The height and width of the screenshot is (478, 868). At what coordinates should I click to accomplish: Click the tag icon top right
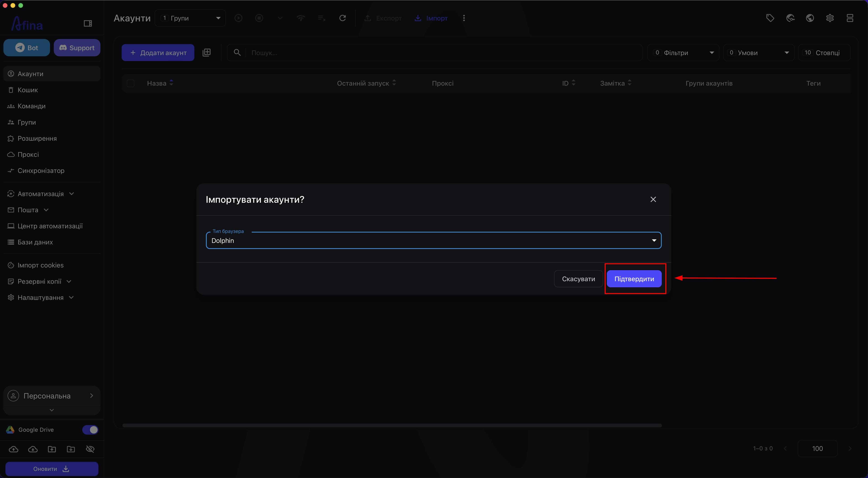(x=770, y=18)
